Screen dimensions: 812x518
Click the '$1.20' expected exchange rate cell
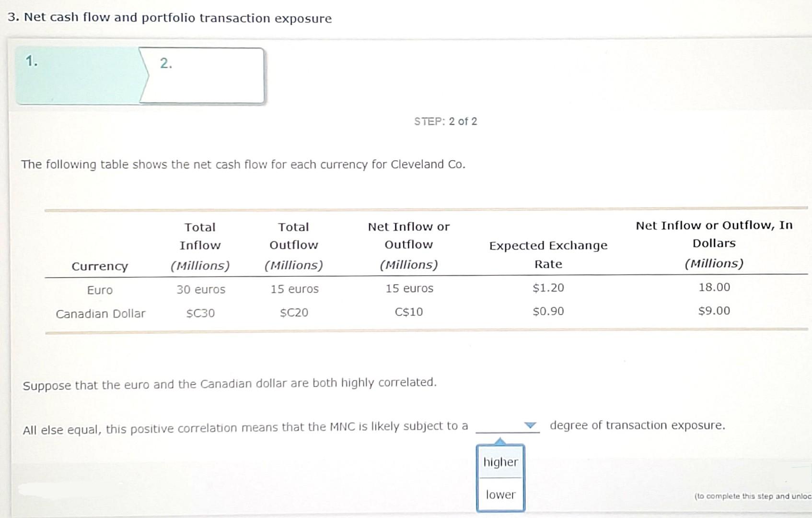click(x=547, y=288)
